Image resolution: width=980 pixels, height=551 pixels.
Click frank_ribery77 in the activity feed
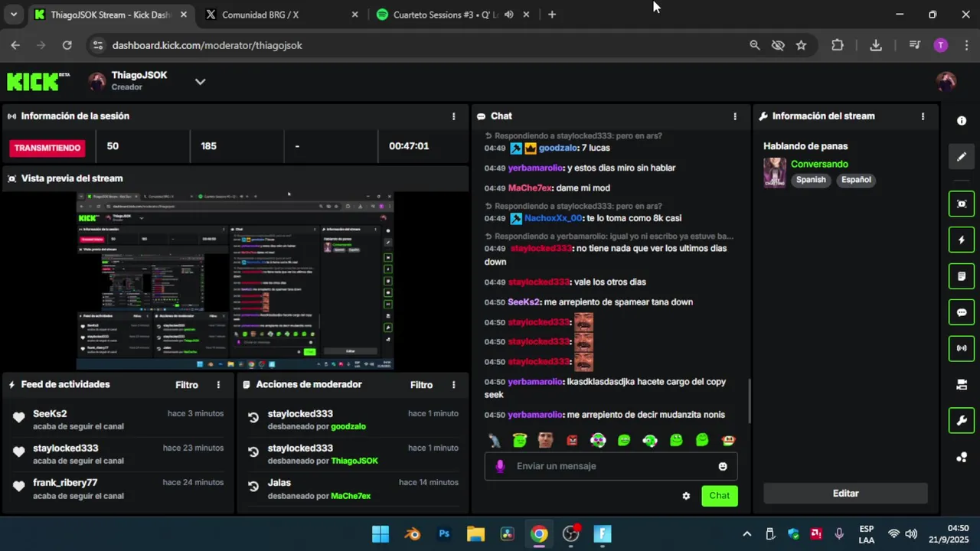point(65,482)
